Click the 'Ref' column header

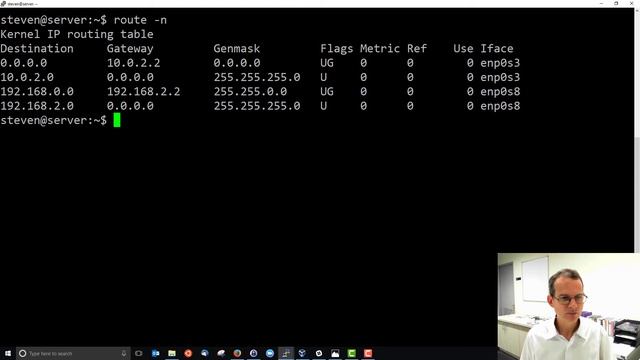[x=417, y=49]
